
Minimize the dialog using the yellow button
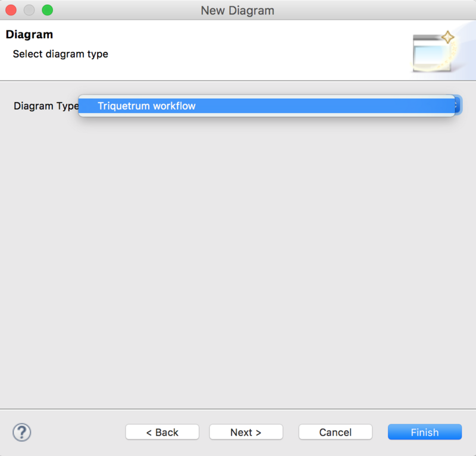tap(29, 10)
